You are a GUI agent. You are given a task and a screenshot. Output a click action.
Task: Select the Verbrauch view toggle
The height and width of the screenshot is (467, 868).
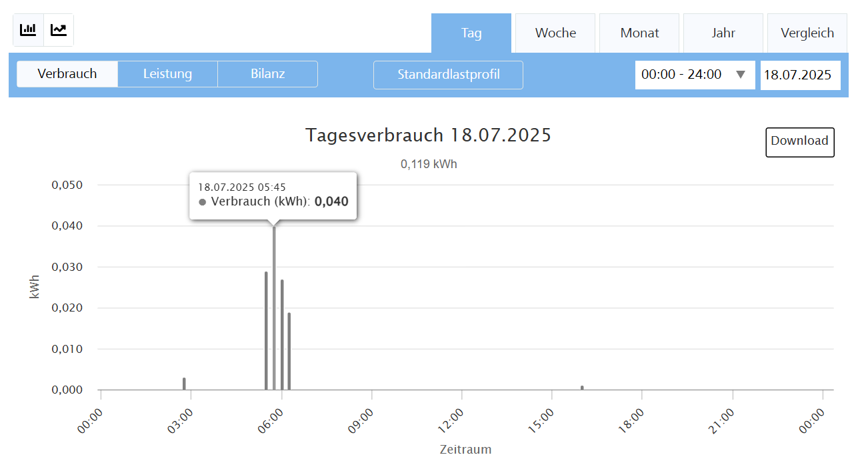click(67, 74)
